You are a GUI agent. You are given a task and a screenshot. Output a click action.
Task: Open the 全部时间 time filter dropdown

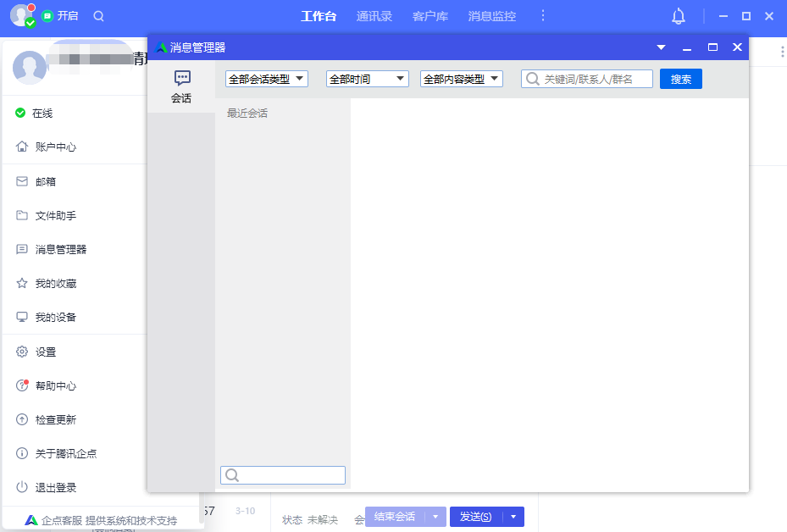click(x=367, y=78)
